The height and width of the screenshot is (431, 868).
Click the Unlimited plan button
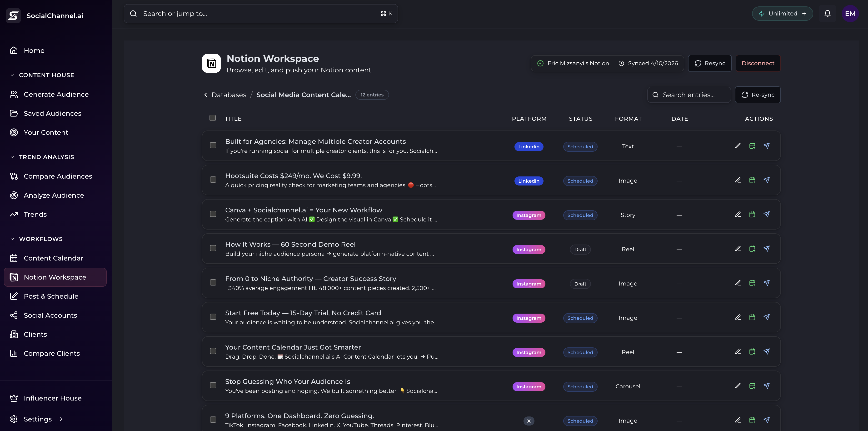tap(782, 14)
